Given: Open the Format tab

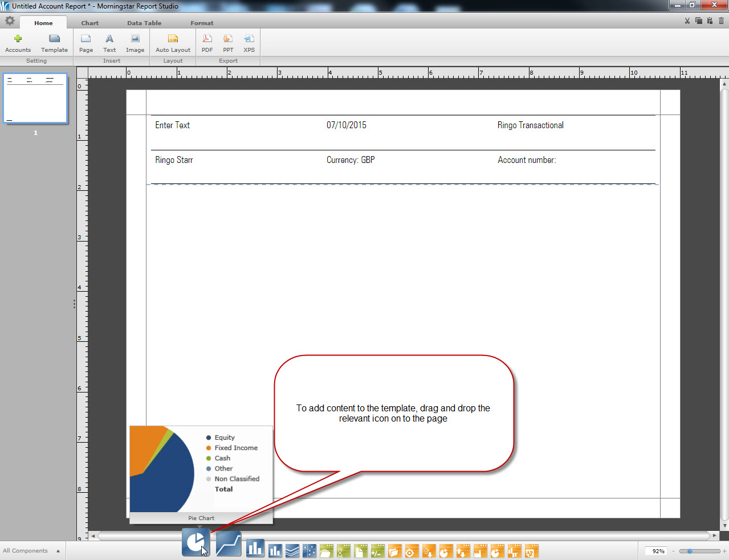Looking at the screenshot, I should coord(202,23).
